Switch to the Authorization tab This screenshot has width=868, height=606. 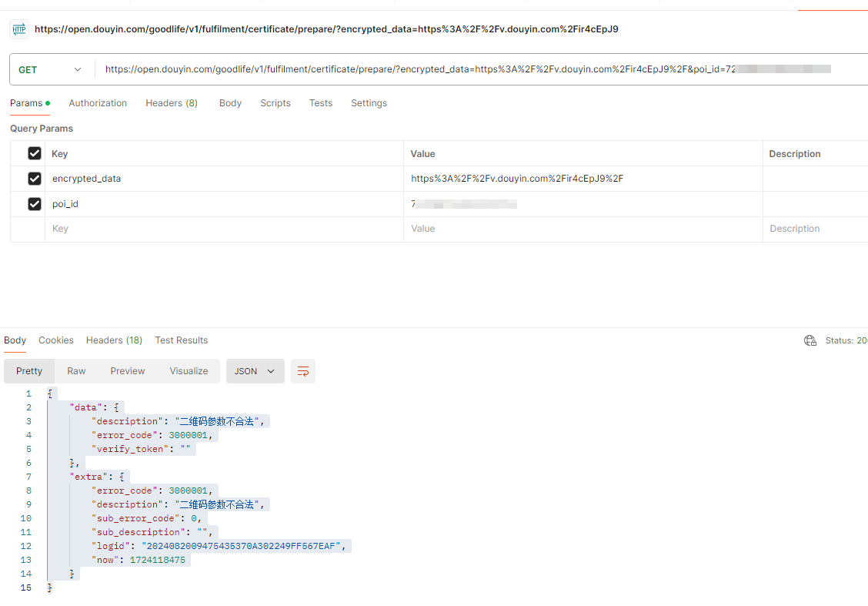pyautogui.click(x=98, y=103)
